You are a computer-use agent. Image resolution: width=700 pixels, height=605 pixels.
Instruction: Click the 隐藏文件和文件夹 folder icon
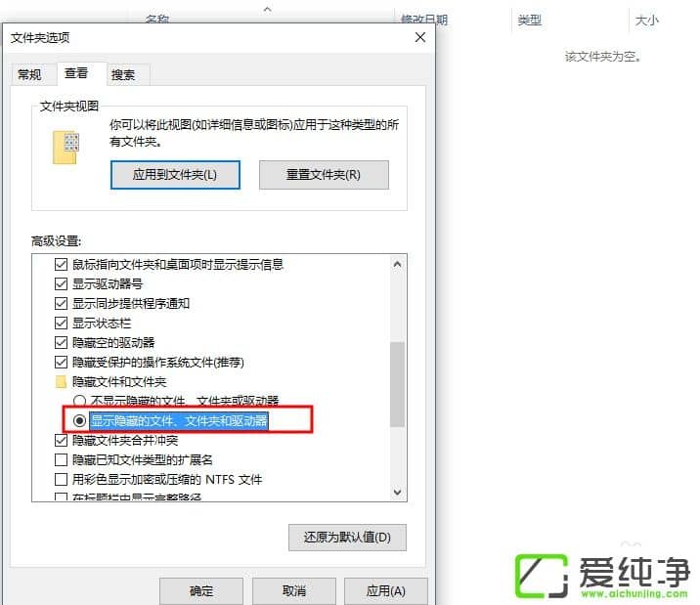coord(61,382)
